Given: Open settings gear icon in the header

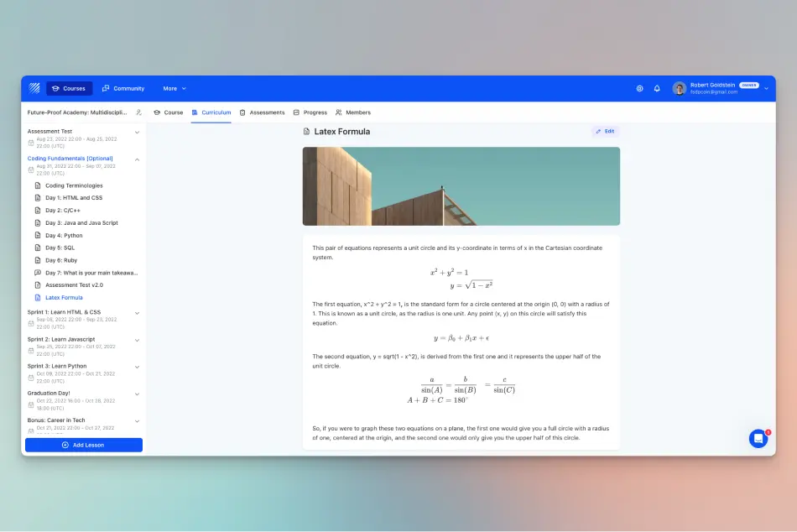Looking at the screenshot, I should coord(639,88).
